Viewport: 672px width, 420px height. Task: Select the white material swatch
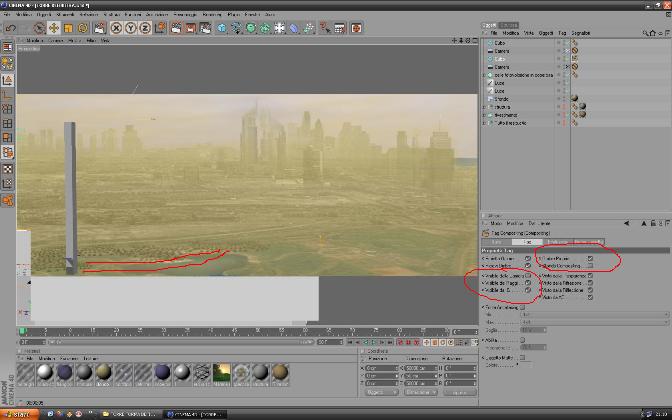45,373
